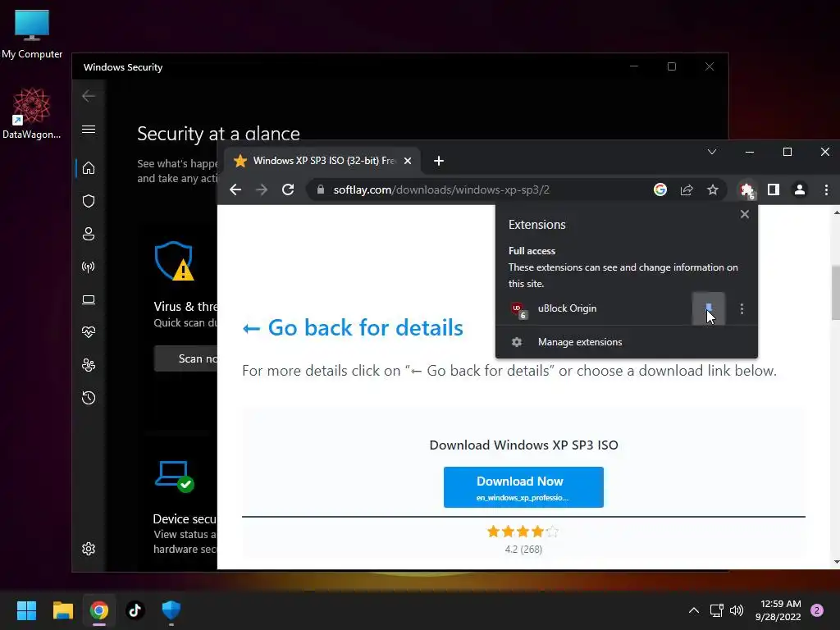Image resolution: width=840 pixels, height=630 pixels.
Task: Open Device security laptop tile icon
Action: [x=175, y=477]
